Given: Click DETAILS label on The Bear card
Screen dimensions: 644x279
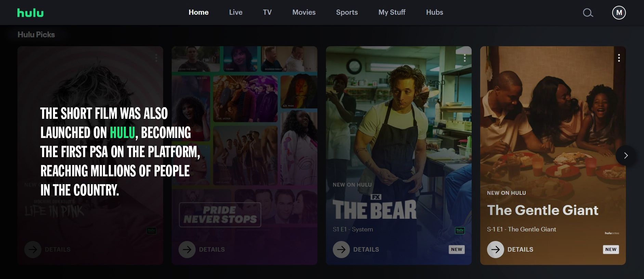Looking at the screenshot, I should click(x=366, y=250).
